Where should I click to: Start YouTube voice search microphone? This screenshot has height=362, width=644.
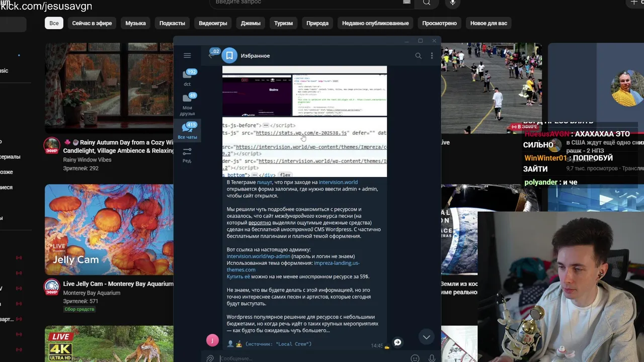pyautogui.click(x=453, y=3)
